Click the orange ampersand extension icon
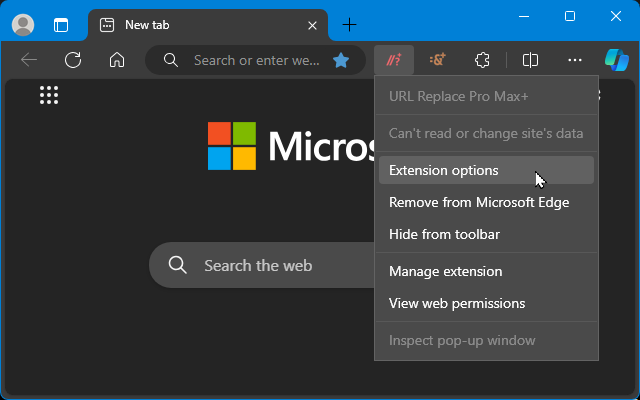The image size is (640, 400). point(438,60)
